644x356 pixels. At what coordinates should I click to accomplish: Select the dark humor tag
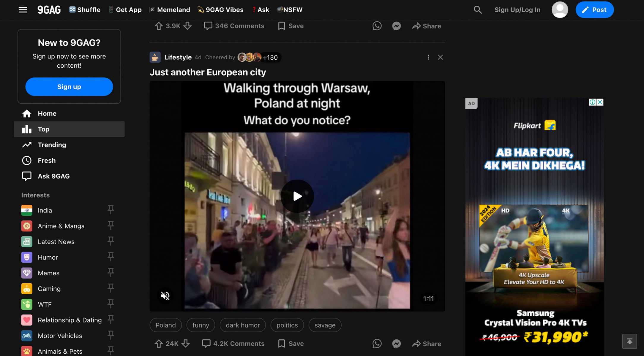(x=243, y=325)
